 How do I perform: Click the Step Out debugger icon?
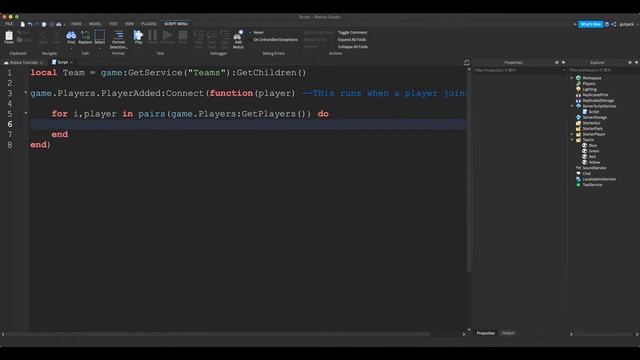(224, 36)
